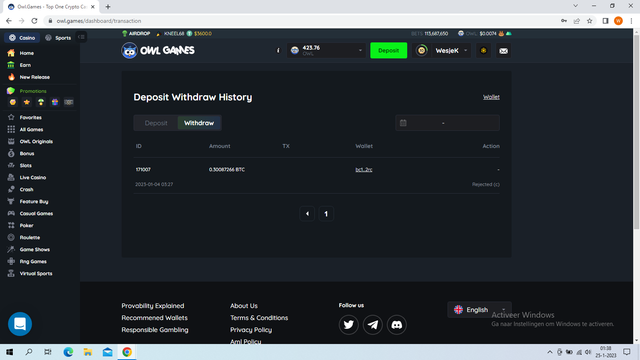Go to previous page arrow
640x360 pixels.
(x=307, y=214)
